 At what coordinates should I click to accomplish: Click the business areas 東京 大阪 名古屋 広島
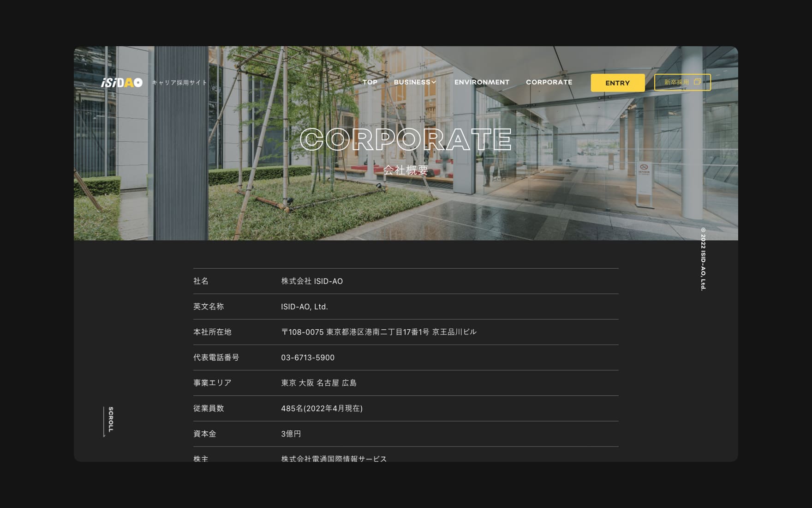319,383
